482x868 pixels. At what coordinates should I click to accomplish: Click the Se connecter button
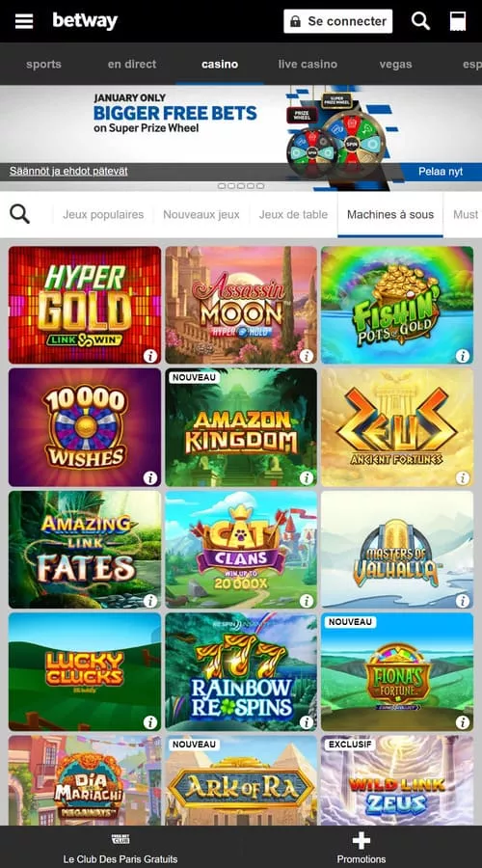point(338,21)
